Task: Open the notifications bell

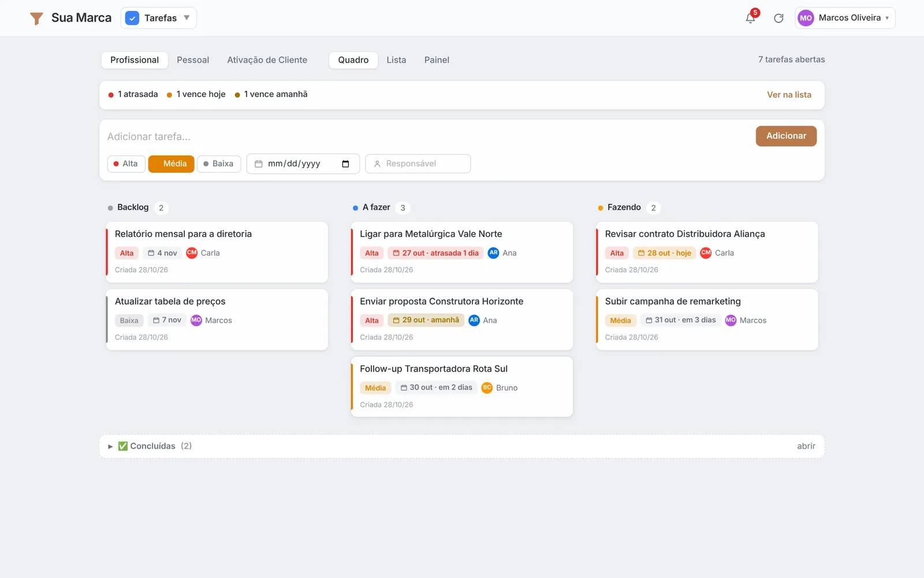Action: (x=750, y=18)
